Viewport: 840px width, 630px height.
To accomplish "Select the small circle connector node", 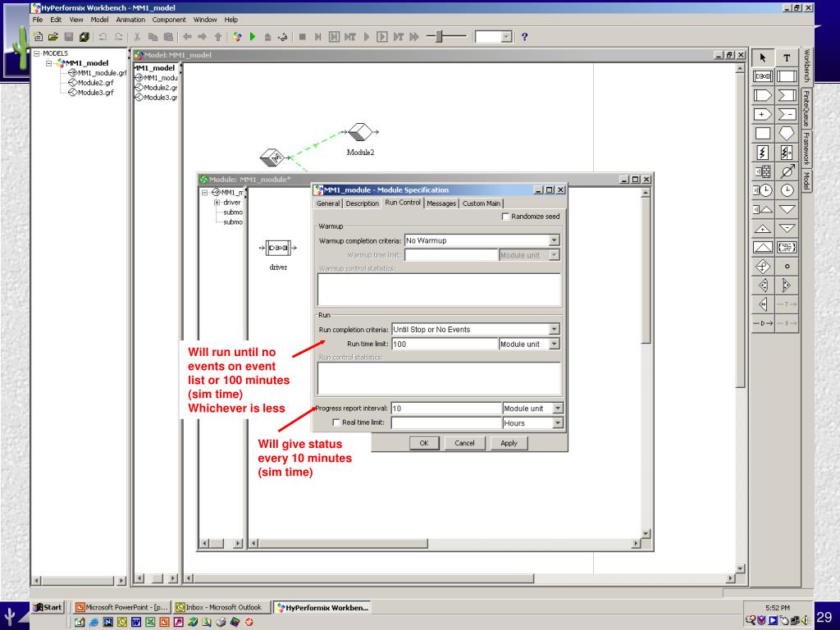I will 787,267.
